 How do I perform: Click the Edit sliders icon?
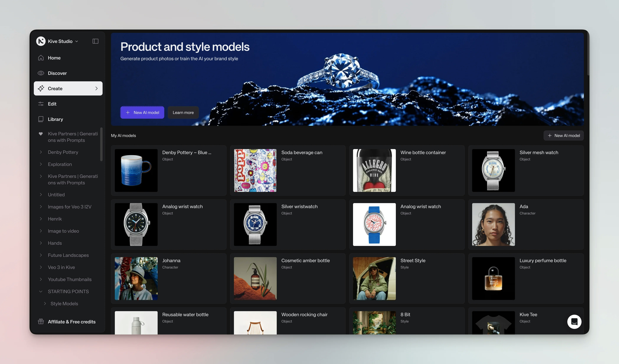(x=41, y=104)
